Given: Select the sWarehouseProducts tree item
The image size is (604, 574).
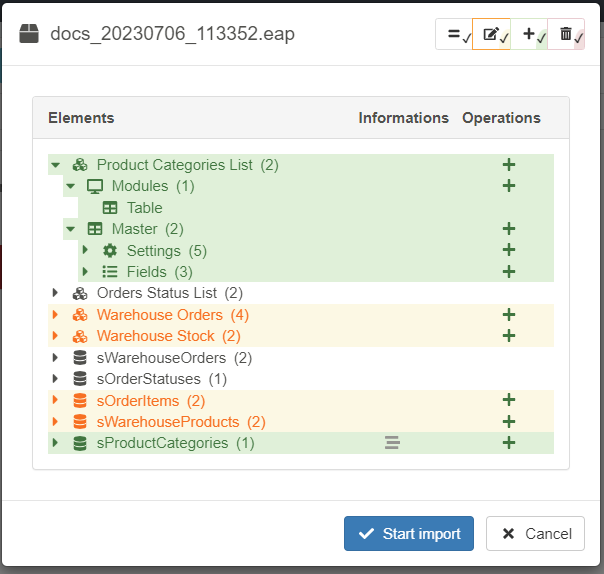Looking at the screenshot, I should pyautogui.click(x=166, y=422).
